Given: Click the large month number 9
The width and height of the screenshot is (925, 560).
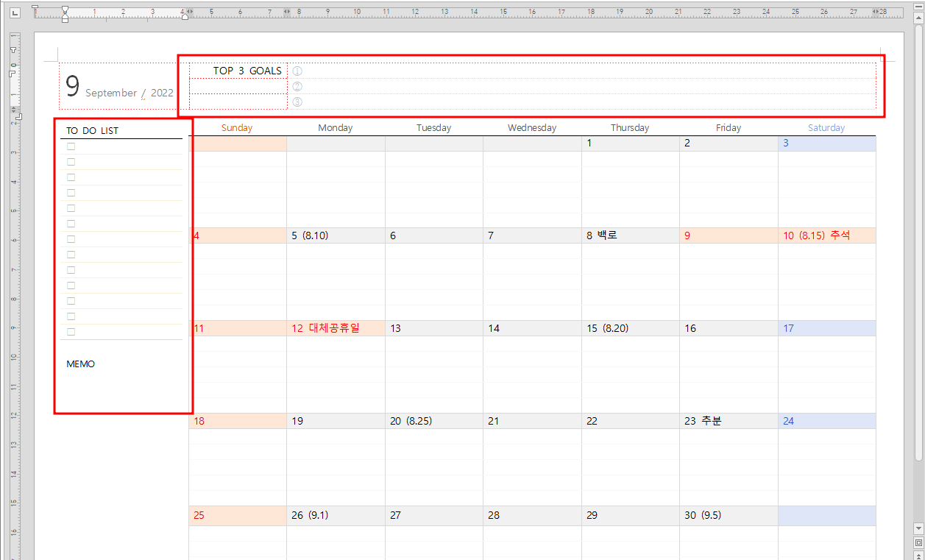Looking at the screenshot, I should 72,87.
